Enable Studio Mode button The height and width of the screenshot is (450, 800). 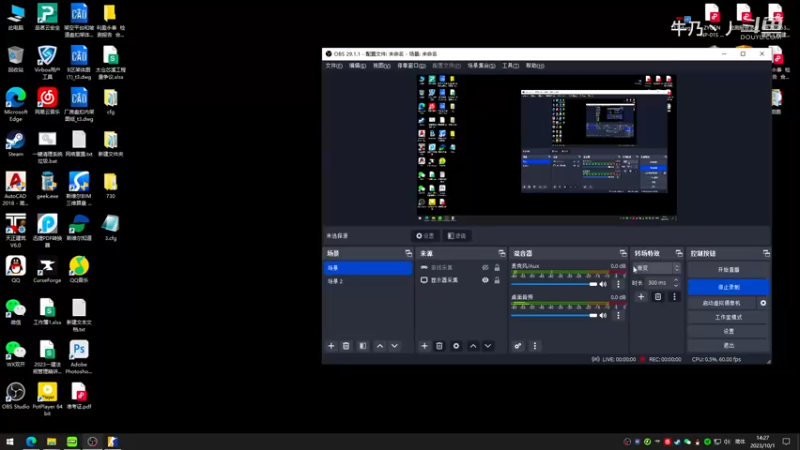tap(728, 317)
